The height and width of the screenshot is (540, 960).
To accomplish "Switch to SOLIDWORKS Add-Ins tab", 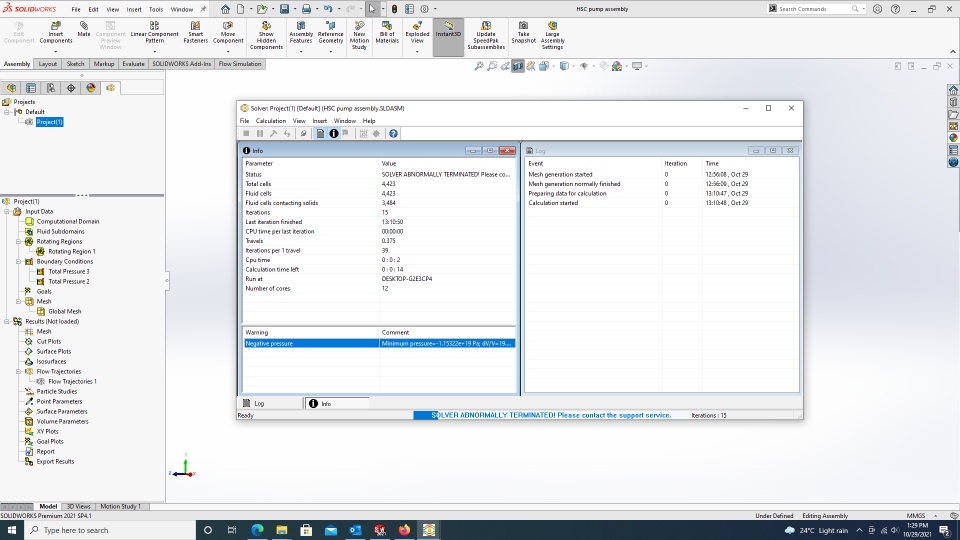I will click(181, 64).
